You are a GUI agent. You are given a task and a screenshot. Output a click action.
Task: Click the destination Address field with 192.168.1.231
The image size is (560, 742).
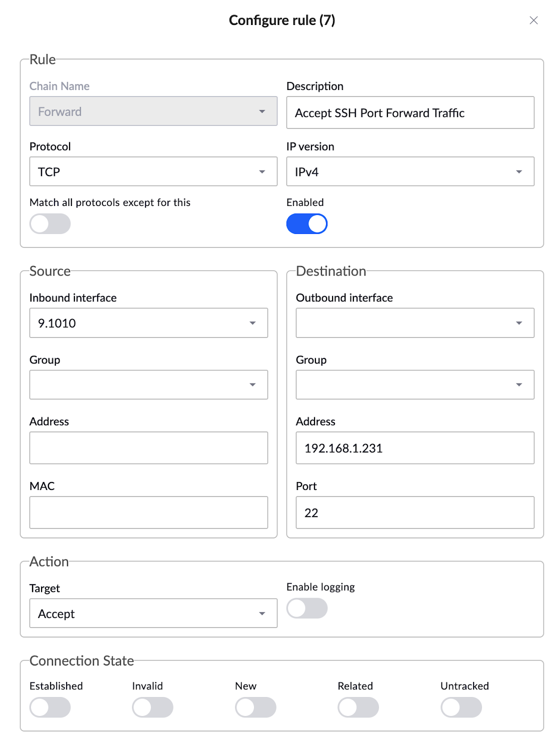click(x=414, y=448)
